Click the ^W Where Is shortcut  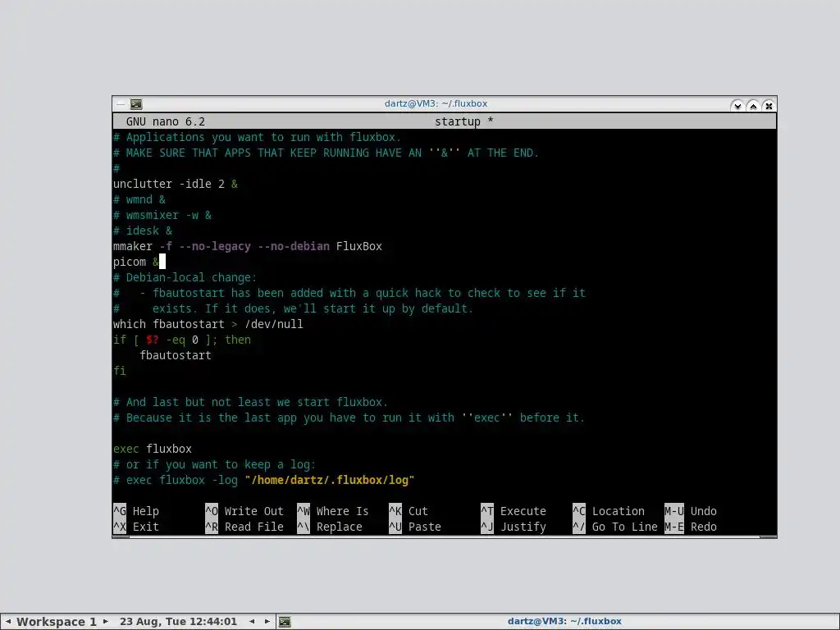[x=333, y=511]
